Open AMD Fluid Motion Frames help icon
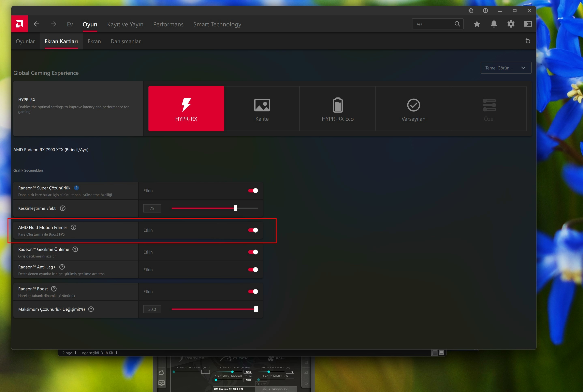 pos(74,227)
